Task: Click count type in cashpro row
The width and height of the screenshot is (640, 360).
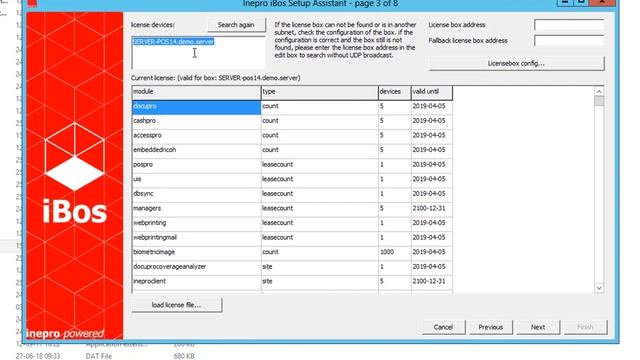Action: 270,121
